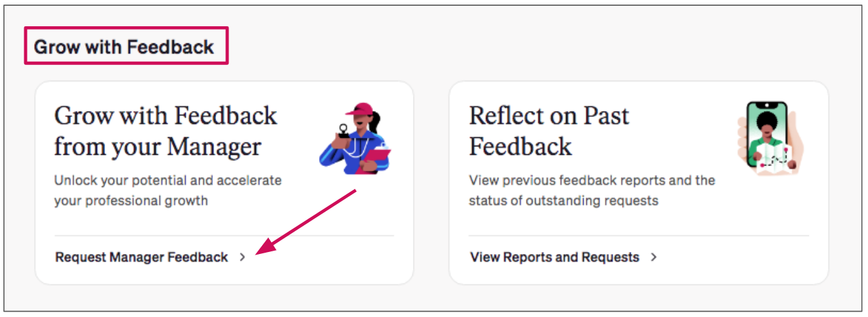Click the chevron after View Reports and Requests

pos(654,257)
